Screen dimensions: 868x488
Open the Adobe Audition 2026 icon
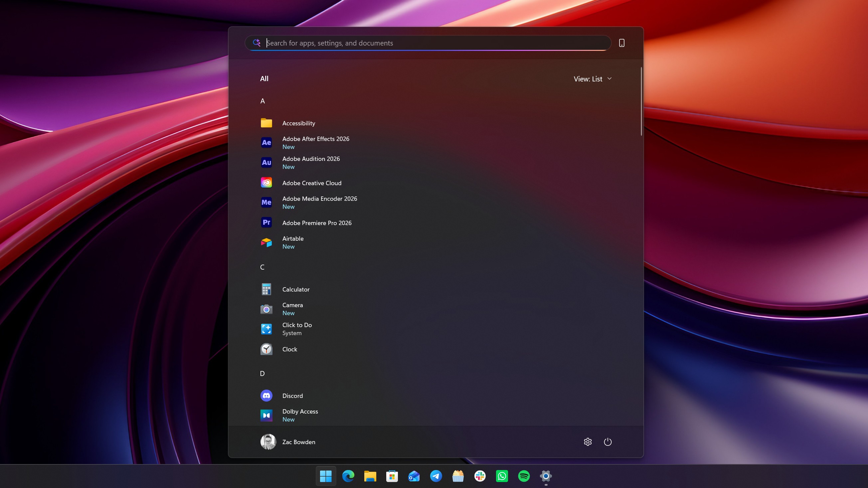(x=266, y=162)
